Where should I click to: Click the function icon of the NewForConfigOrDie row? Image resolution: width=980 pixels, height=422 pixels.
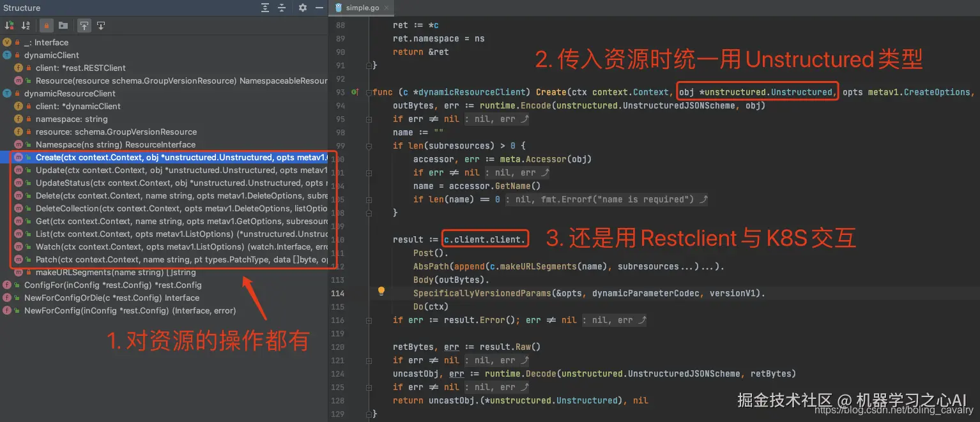(x=7, y=298)
